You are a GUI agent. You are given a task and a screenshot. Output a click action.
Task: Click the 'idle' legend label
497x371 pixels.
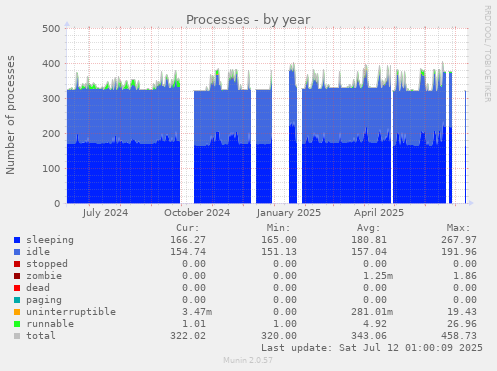(x=38, y=252)
